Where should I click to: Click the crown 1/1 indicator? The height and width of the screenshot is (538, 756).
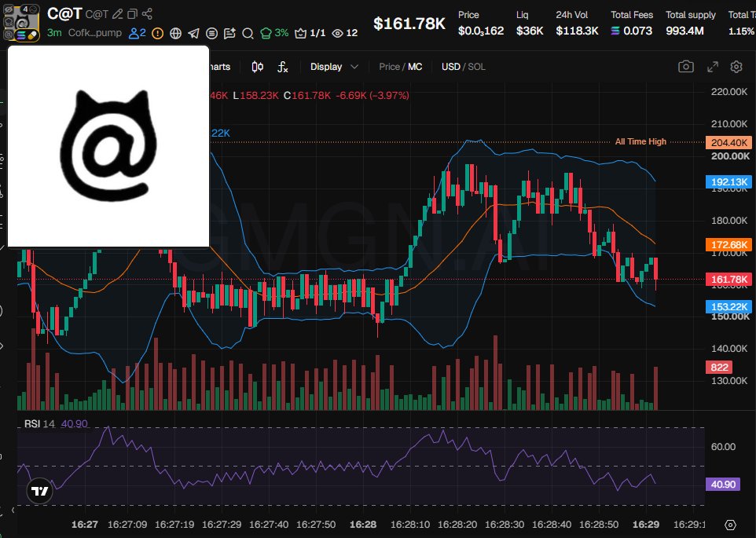click(x=310, y=33)
